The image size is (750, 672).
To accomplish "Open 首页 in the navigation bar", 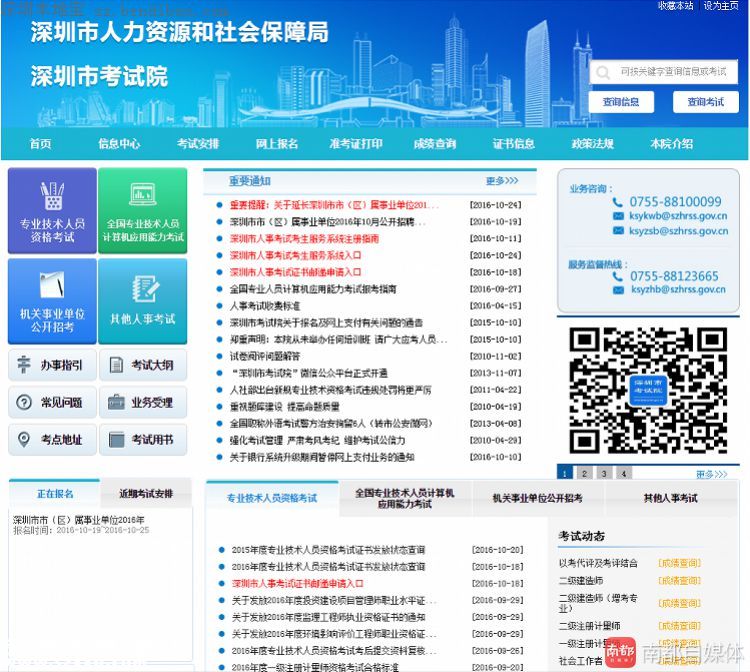I will pyautogui.click(x=40, y=143).
